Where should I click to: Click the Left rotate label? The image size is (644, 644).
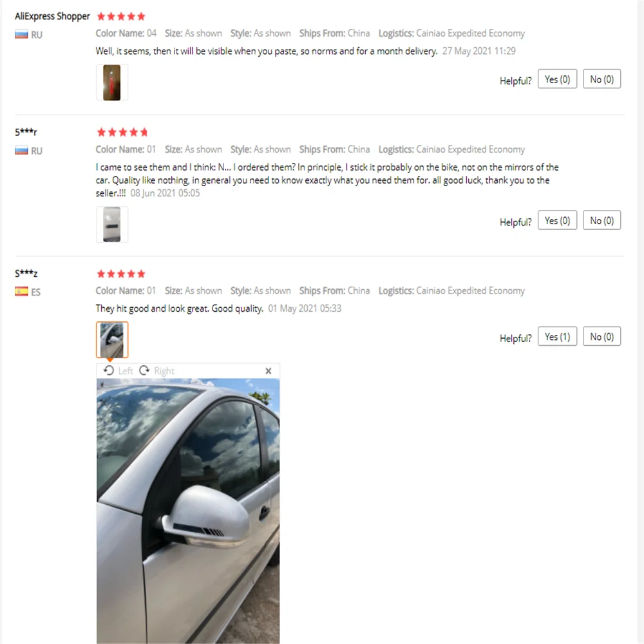126,371
